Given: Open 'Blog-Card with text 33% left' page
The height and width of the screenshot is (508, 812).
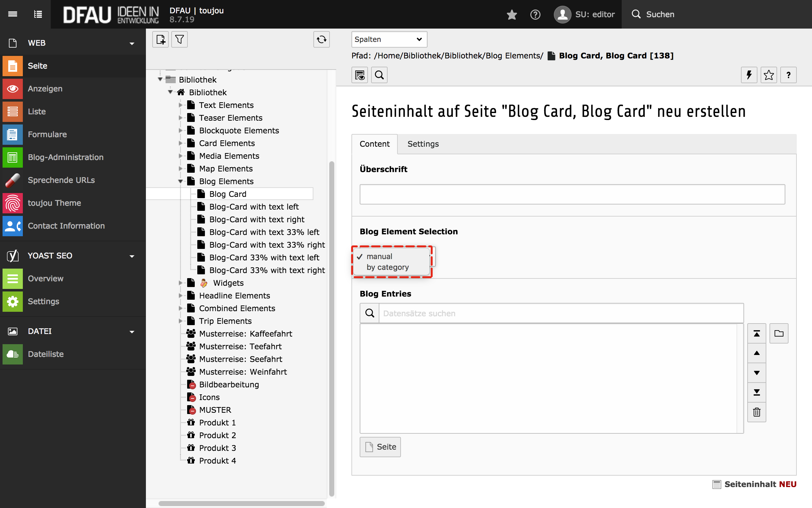Looking at the screenshot, I should point(264,232).
